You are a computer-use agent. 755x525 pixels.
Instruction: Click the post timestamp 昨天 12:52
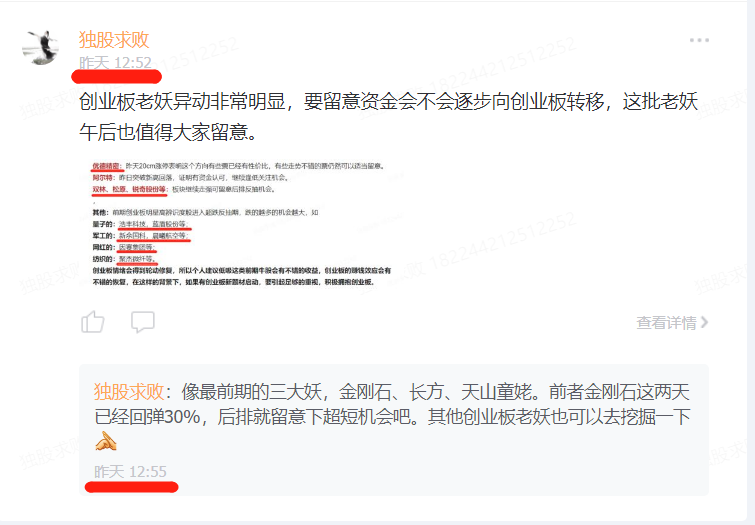pyautogui.click(x=116, y=63)
